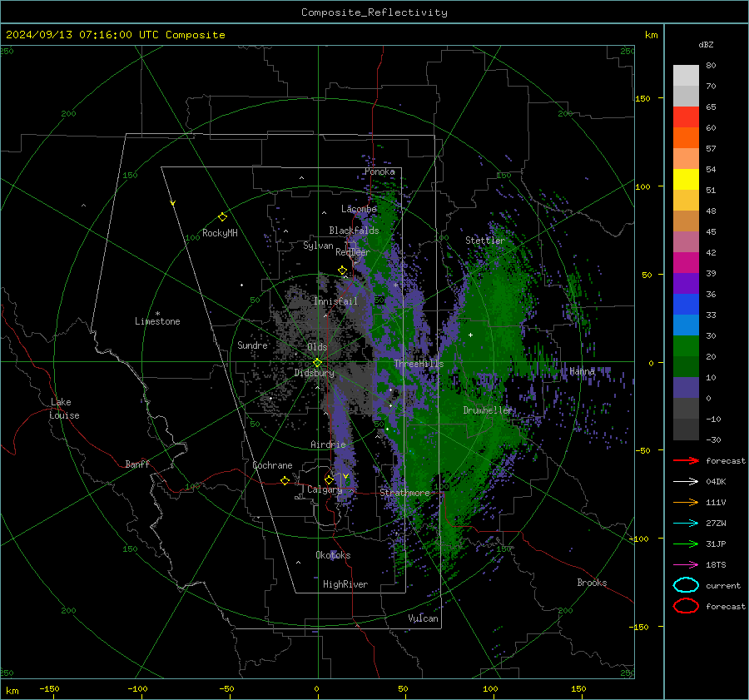Click the Olds label
Screen dimensions: 749x700
(317, 347)
